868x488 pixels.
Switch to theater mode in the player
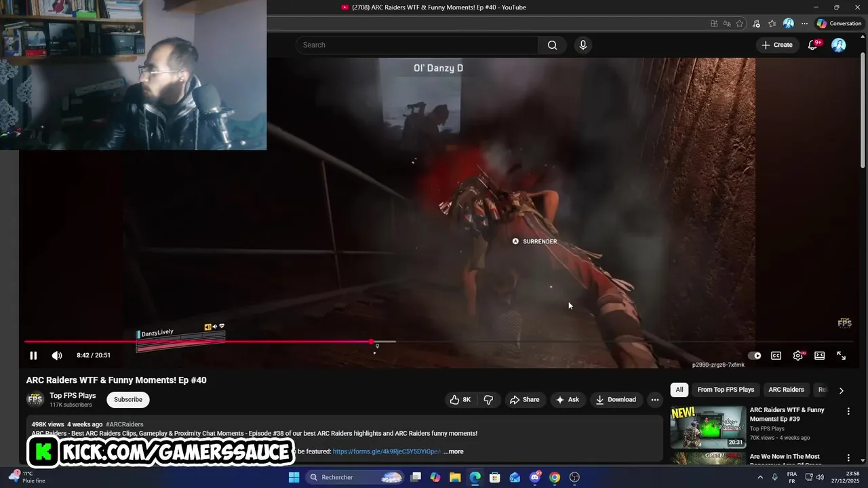(819, 356)
